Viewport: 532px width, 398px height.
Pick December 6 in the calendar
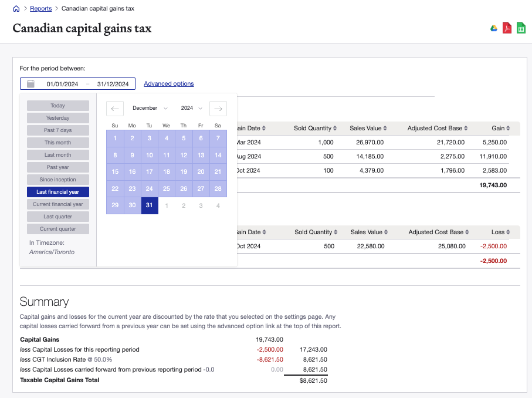[201, 138]
